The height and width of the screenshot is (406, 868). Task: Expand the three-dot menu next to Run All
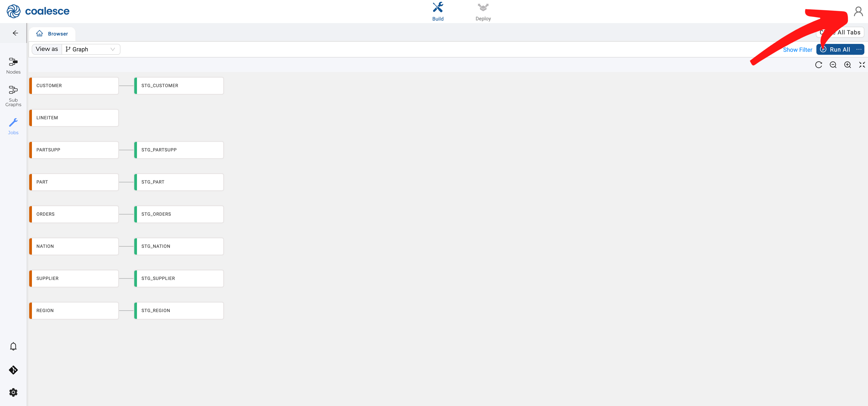[x=858, y=49]
